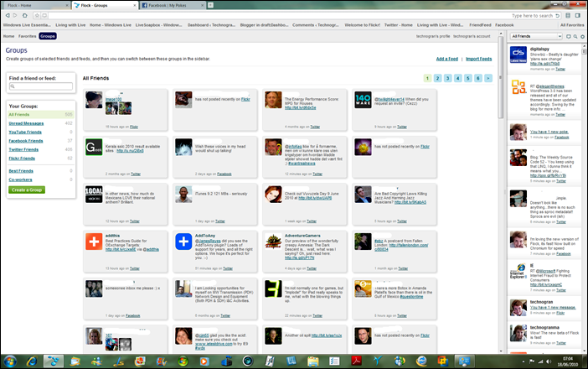Open the Twitter - Home bookmark
The height and width of the screenshot is (369, 588).
click(398, 25)
